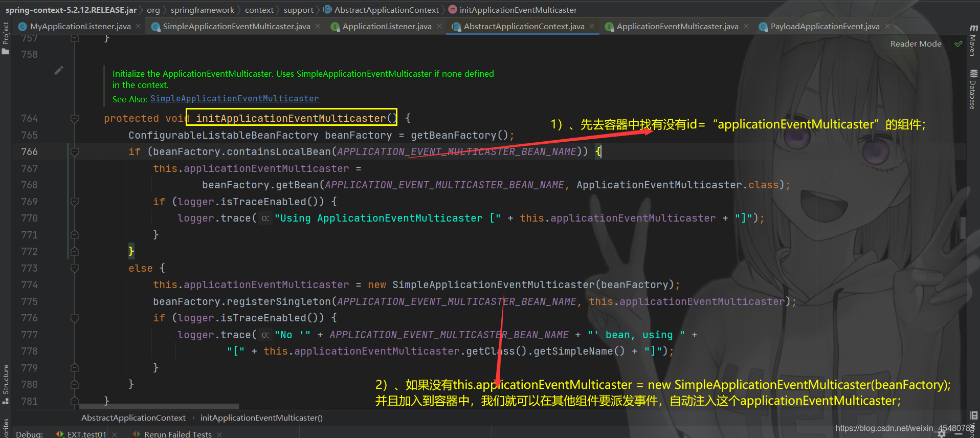This screenshot has height=438, width=980.
Task: Collapse the if block at line 766
Action: coord(75,152)
